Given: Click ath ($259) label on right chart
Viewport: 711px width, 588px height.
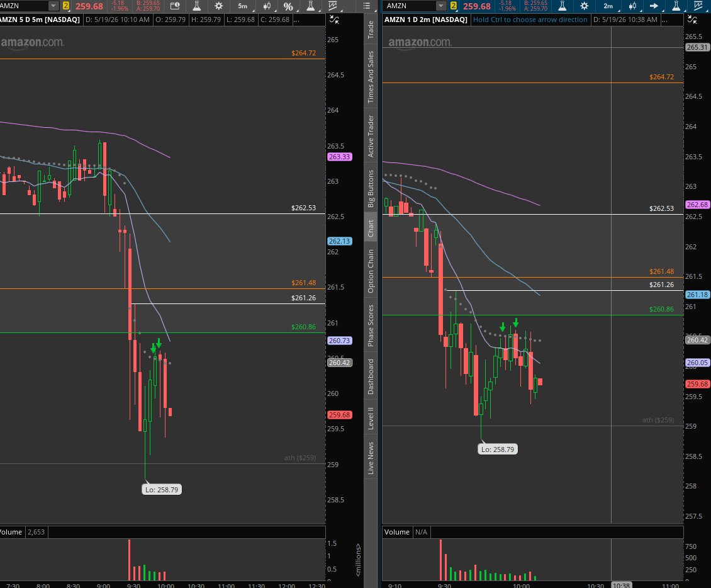Looking at the screenshot, I should click(658, 420).
